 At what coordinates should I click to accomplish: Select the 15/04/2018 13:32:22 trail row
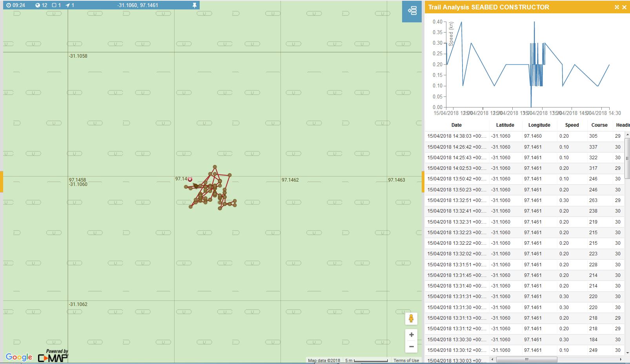[524, 243]
